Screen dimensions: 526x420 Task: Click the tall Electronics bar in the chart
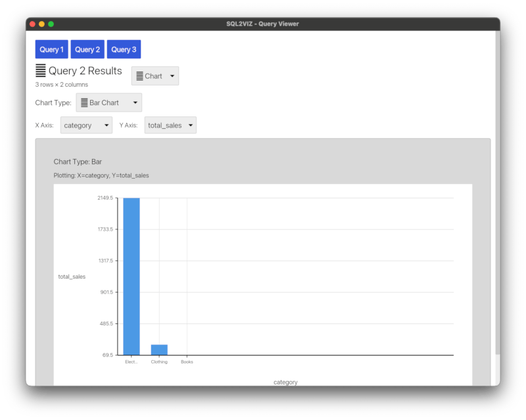pos(131,276)
